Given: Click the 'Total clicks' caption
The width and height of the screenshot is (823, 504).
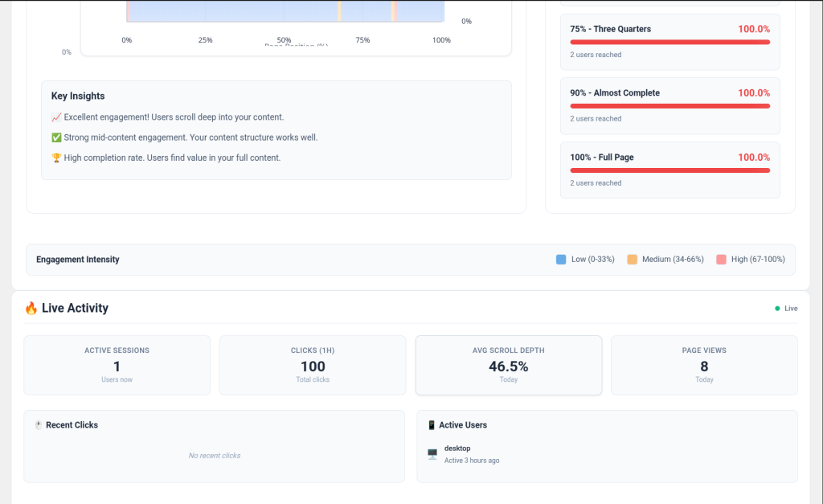Looking at the screenshot, I should click(x=313, y=379).
